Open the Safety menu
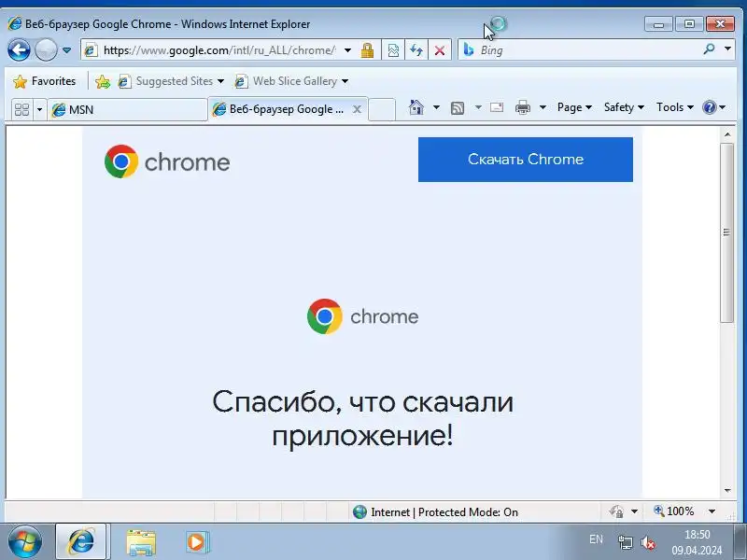747x560 pixels. (x=624, y=107)
